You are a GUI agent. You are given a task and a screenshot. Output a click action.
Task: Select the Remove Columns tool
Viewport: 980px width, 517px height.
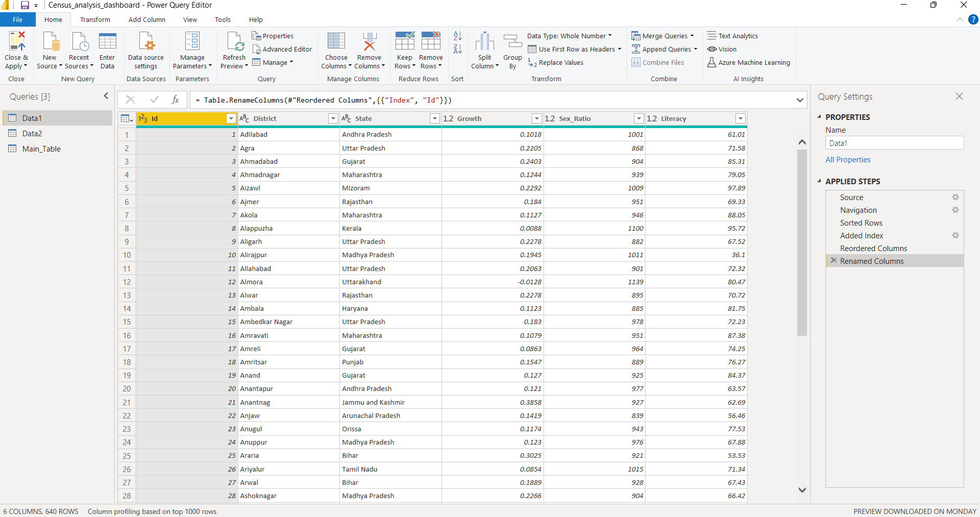click(369, 50)
